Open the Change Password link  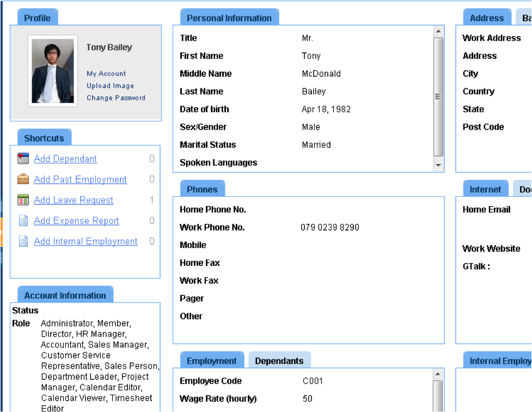coord(116,98)
